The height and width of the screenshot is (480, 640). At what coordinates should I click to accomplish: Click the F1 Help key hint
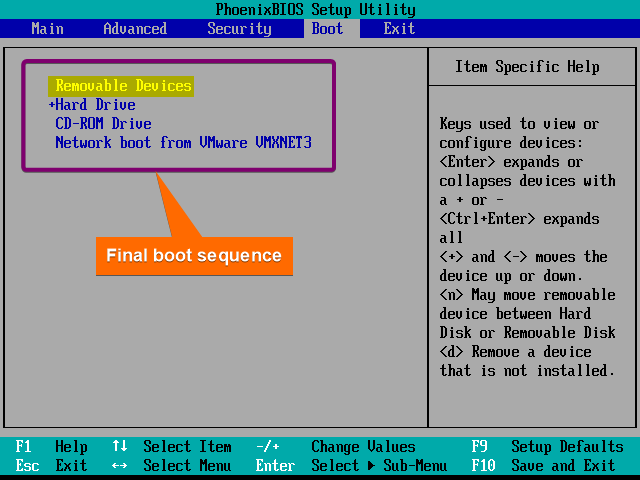click(x=51, y=447)
